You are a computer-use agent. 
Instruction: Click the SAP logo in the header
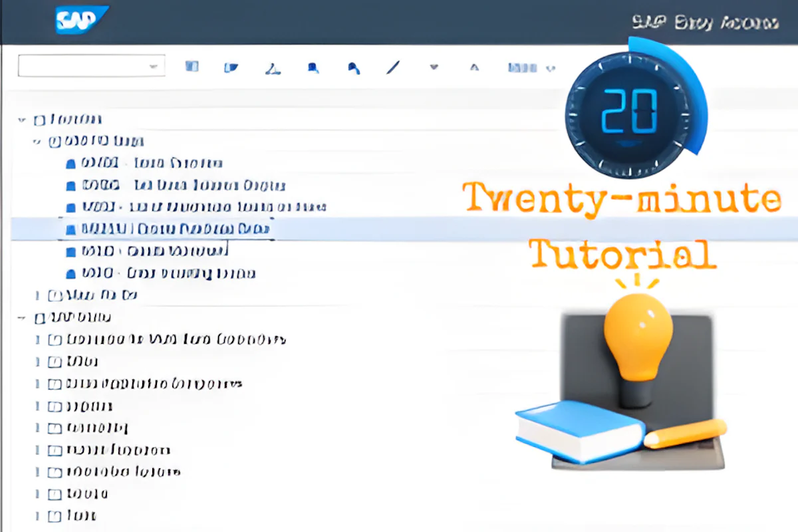click(81, 19)
